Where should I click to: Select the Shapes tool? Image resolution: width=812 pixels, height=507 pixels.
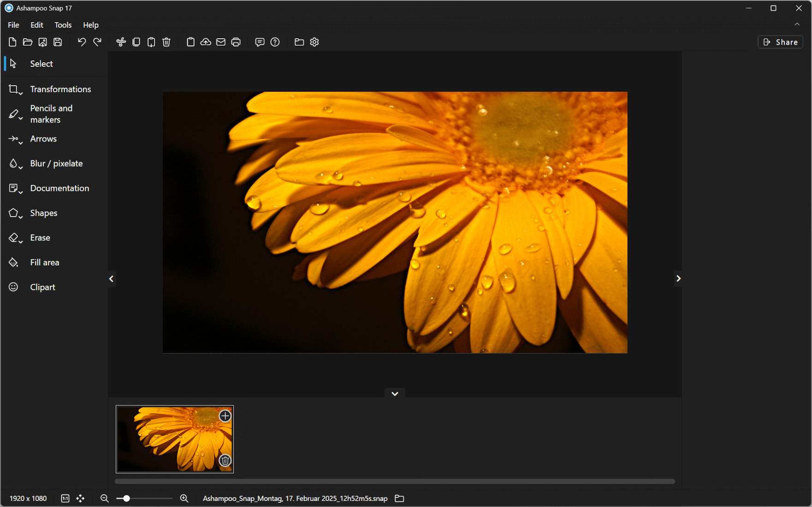pos(44,212)
